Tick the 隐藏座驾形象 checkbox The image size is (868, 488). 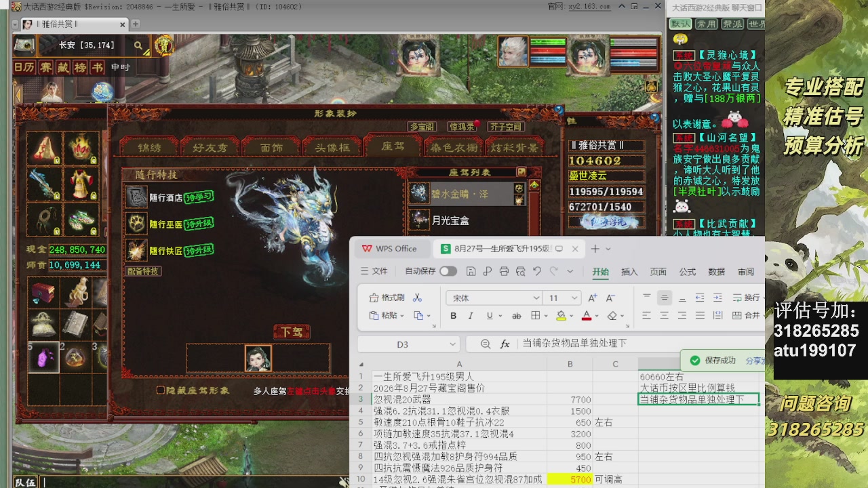161,390
